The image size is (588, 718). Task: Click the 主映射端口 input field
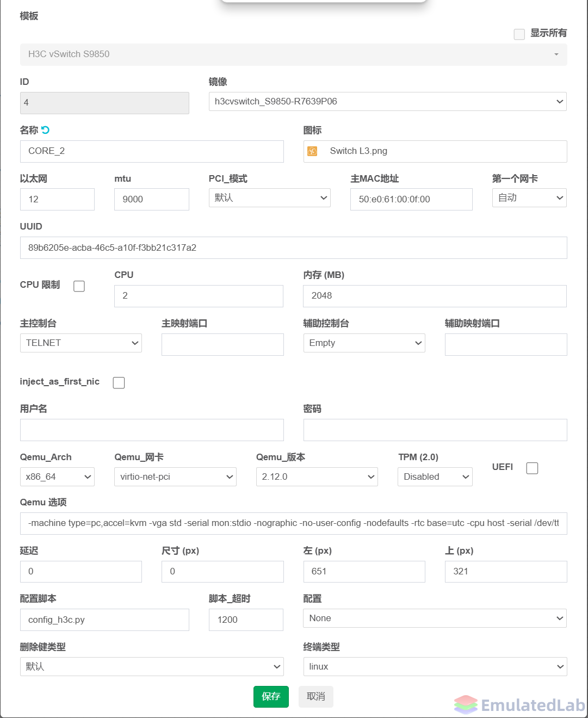222,345
